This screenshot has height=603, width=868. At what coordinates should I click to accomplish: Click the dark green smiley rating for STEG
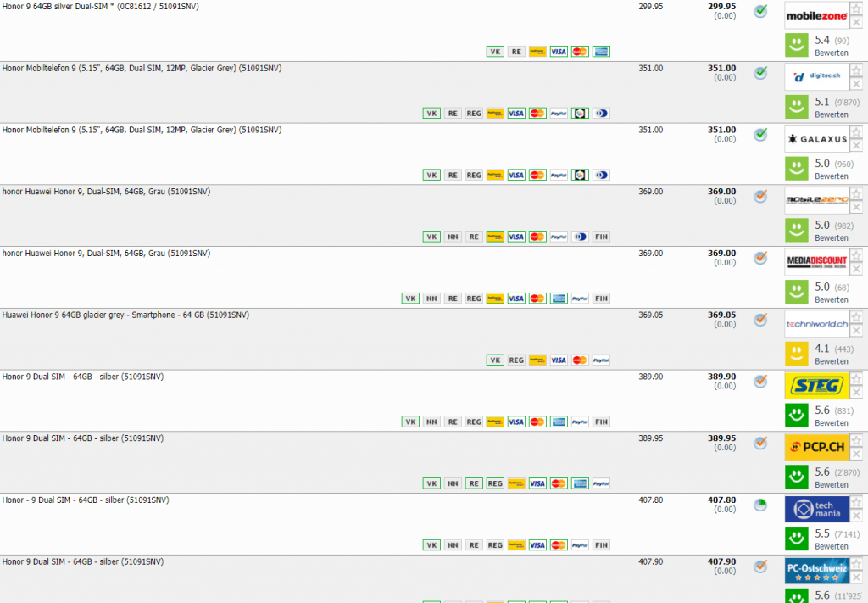click(797, 416)
